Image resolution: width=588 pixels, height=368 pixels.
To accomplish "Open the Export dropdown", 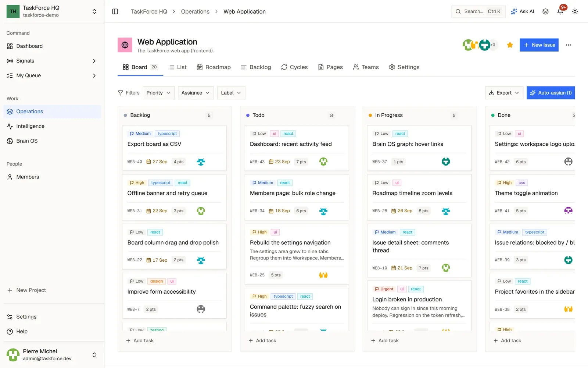I will (504, 93).
